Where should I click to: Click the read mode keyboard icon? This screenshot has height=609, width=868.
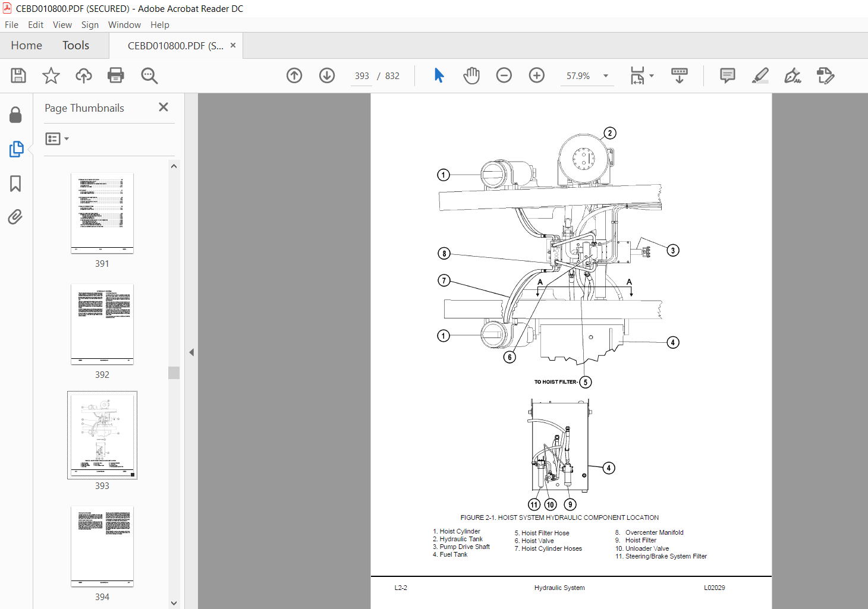pos(679,75)
